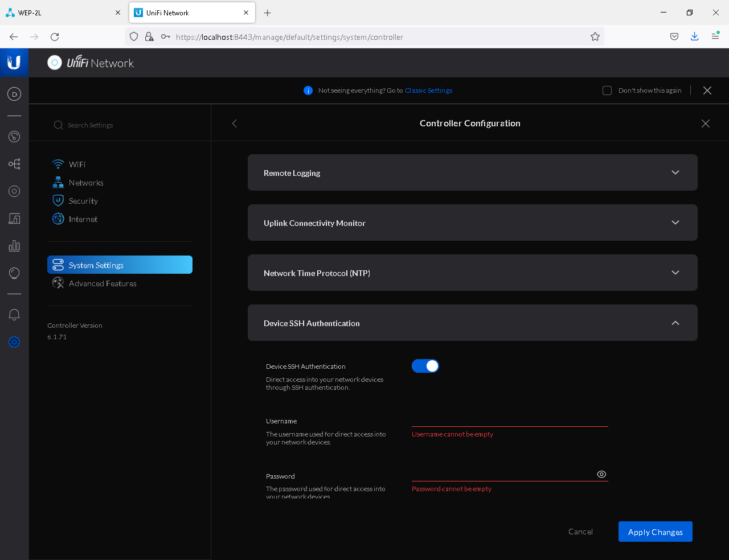Viewport: 729px width, 560px height.
Task: Click the Cancel button
Action: [580, 532]
